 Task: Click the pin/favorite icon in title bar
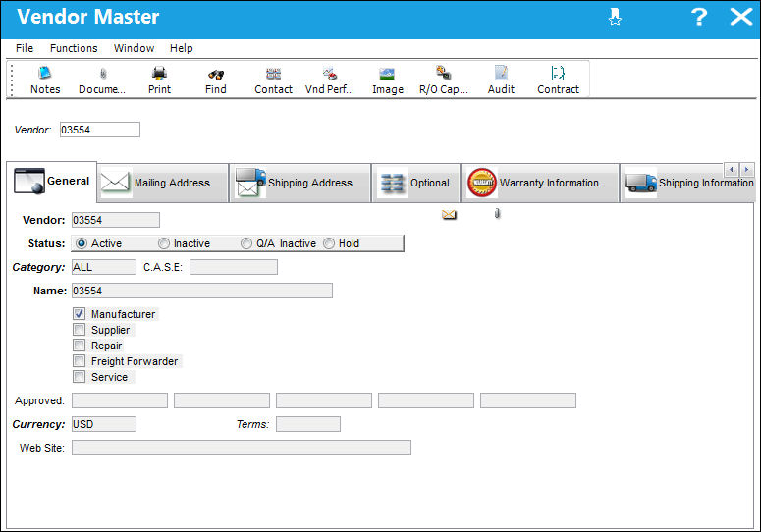click(x=615, y=17)
